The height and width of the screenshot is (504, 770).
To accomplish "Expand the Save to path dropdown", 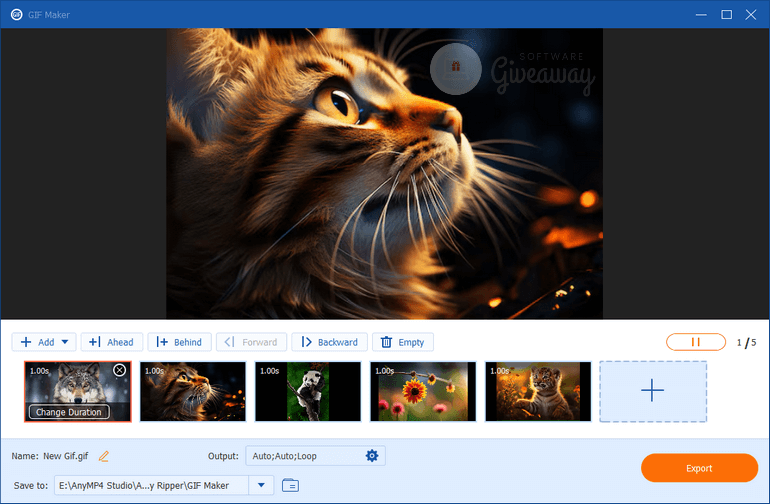I will 261,485.
